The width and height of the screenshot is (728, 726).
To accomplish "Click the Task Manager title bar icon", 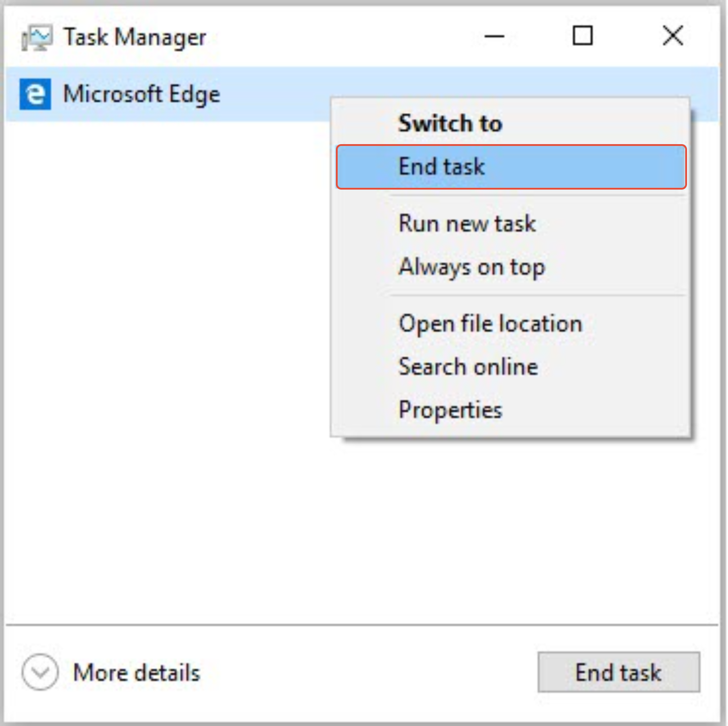I will (x=36, y=37).
